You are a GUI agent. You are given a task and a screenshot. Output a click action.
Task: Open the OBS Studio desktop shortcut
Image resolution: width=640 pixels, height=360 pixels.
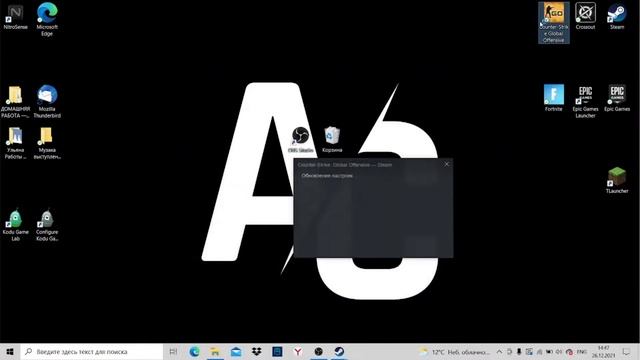click(x=301, y=140)
